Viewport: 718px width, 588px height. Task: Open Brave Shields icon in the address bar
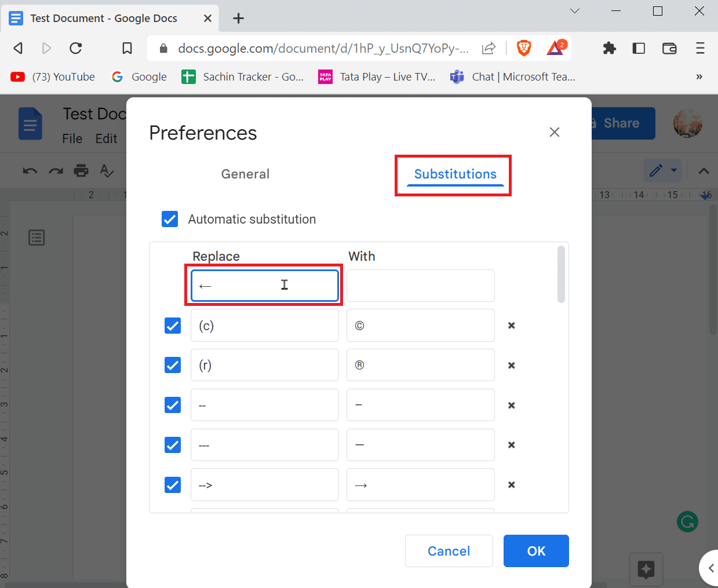524,48
